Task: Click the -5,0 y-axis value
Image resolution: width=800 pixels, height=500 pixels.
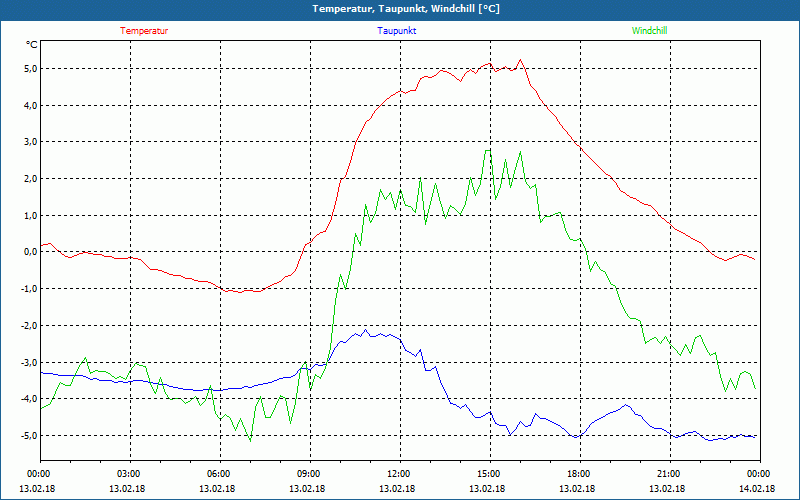Action: coord(29,435)
